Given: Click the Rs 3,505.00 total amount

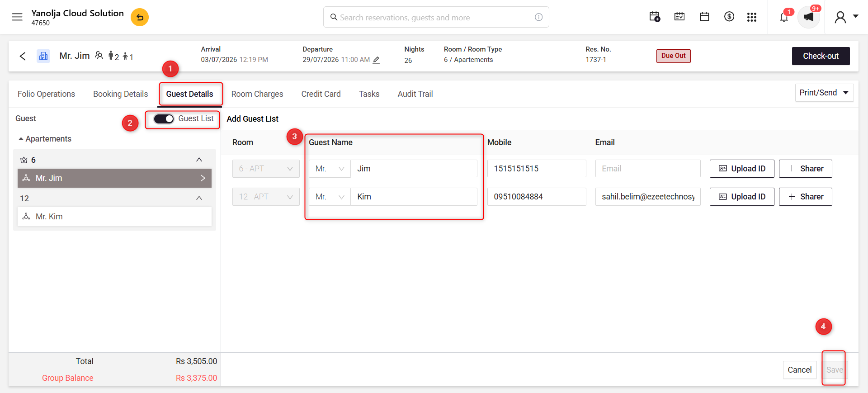Looking at the screenshot, I should (x=197, y=361).
